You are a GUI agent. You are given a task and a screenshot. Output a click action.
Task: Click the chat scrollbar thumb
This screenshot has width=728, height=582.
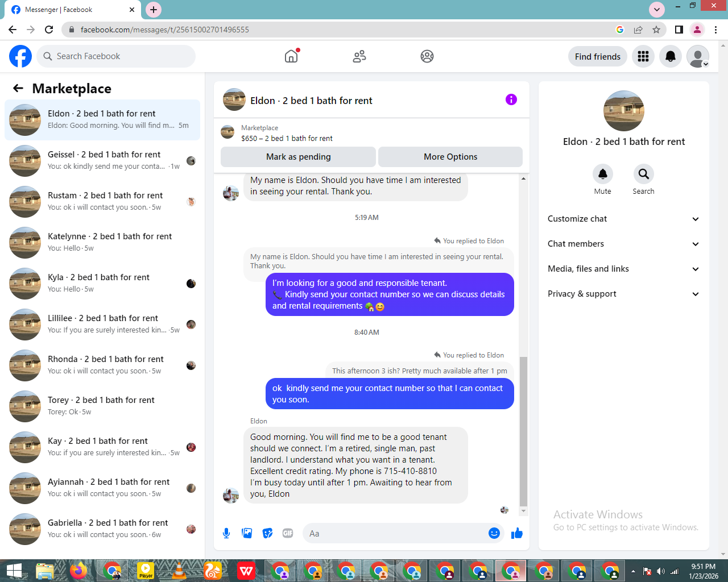[x=523, y=431]
